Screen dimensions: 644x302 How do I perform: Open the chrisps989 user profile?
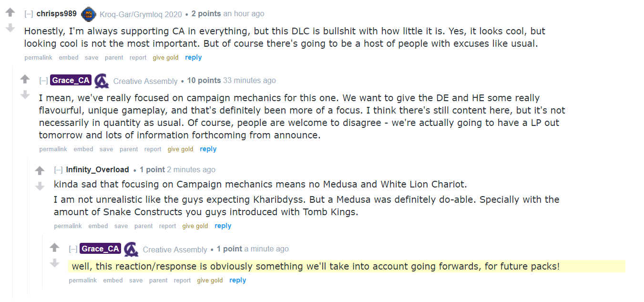56,13
